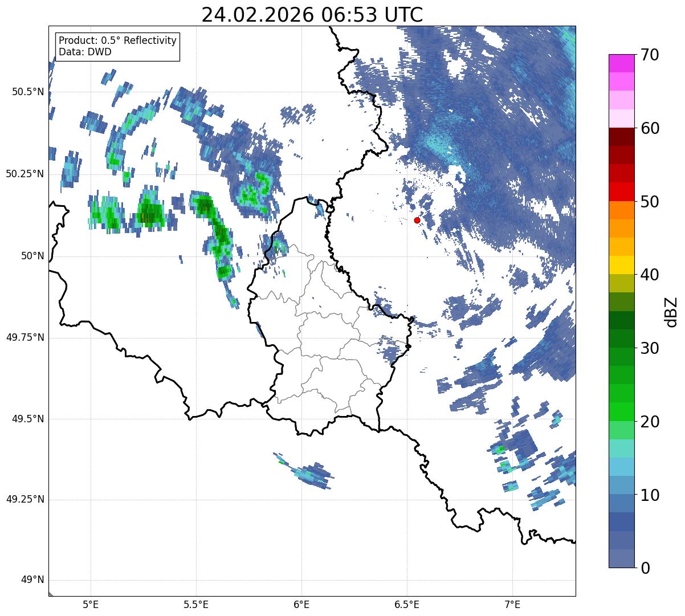Click the top magenta colorbar swatch
This screenshot has height=616, width=685.
click(x=622, y=63)
